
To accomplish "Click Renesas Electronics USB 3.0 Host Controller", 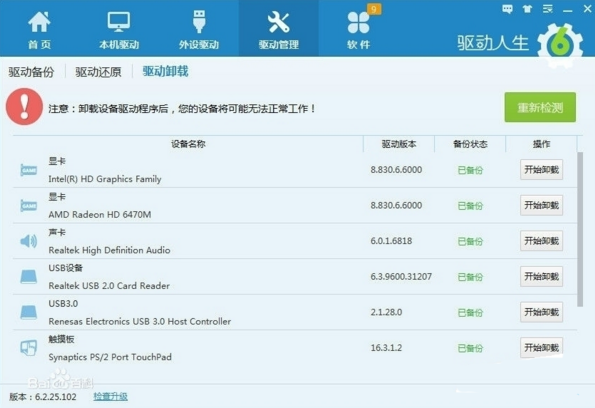I will 140,321.
